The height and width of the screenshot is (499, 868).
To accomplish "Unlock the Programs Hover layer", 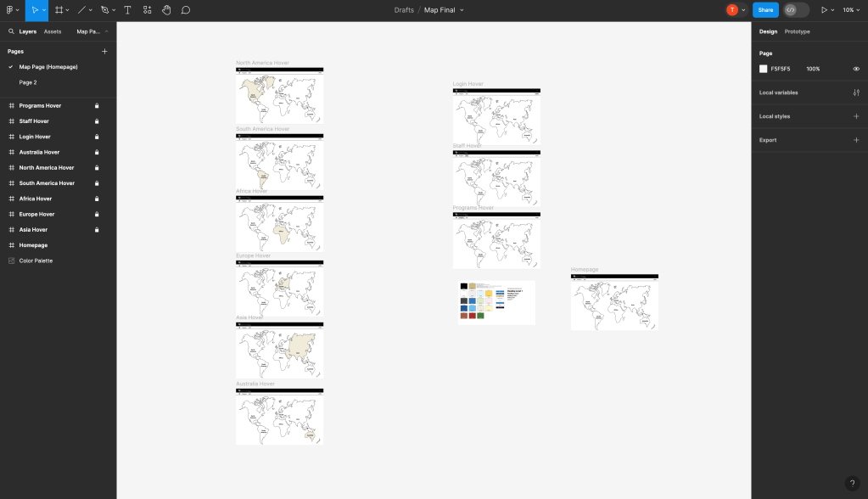I will 97,106.
